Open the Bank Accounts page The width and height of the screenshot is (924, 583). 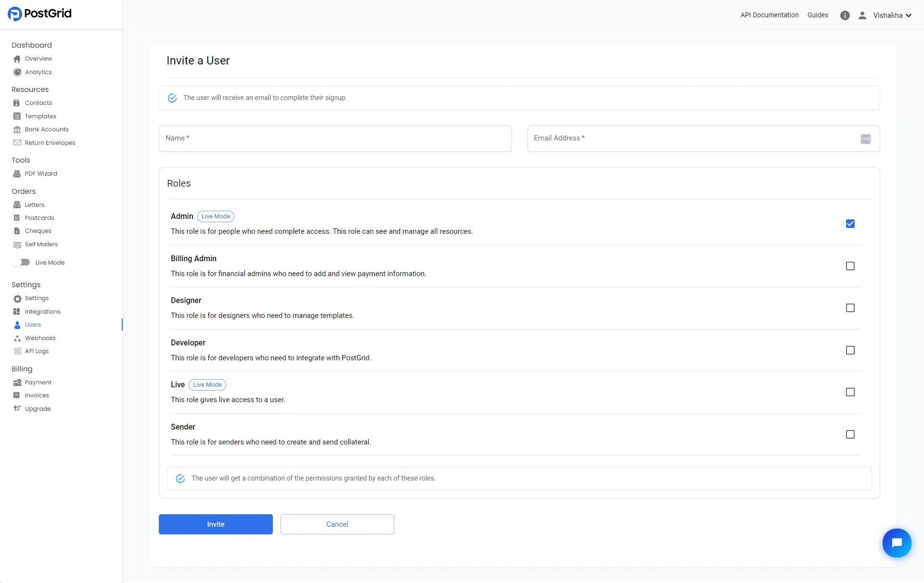(46, 129)
